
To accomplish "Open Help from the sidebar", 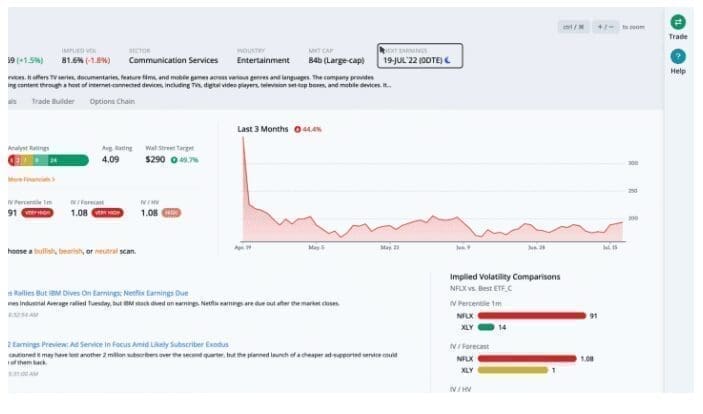I will (x=678, y=57).
